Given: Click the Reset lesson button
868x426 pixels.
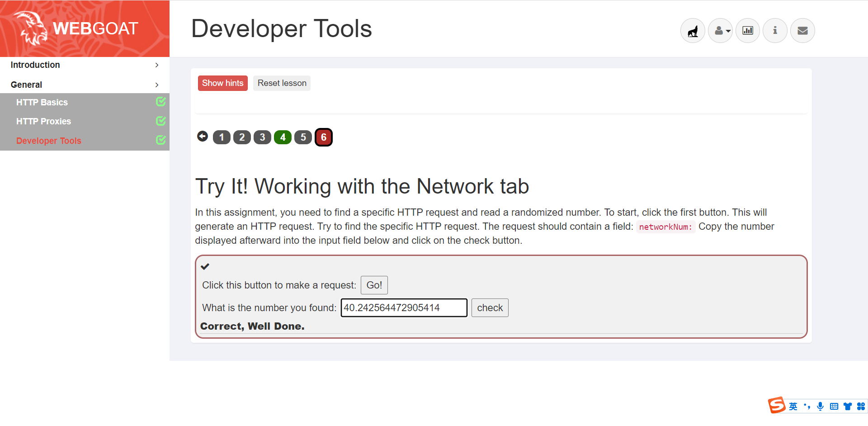Looking at the screenshot, I should coord(282,83).
